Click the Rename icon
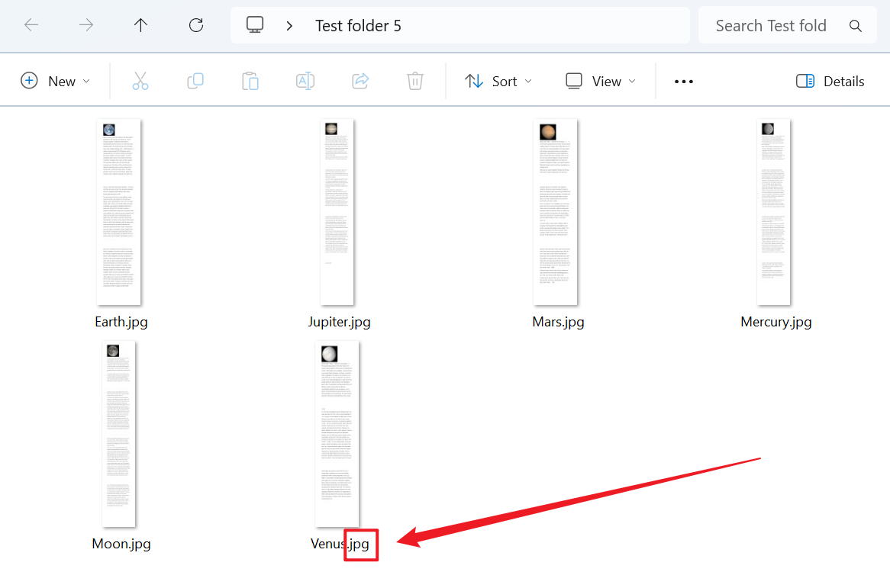This screenshot has height=588, width=890. coord(305,81)
